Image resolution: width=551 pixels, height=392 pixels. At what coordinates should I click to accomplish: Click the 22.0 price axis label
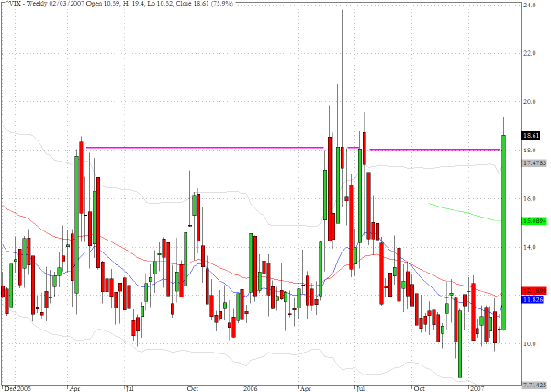(530, 53)
